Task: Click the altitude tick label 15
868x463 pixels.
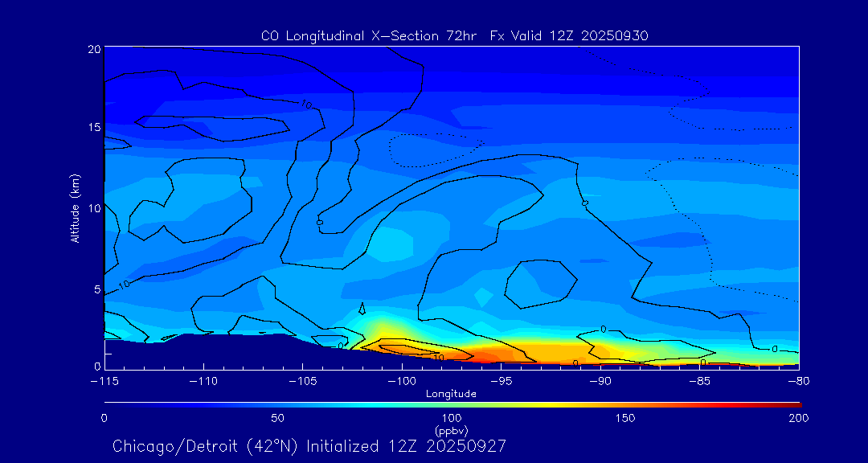Action: (93, 127)
